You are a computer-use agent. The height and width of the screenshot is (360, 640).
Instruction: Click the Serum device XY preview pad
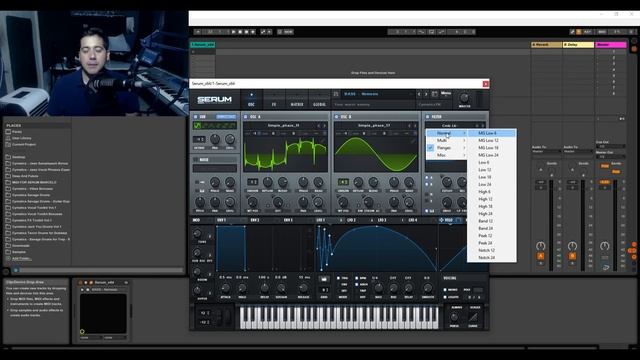coord(103,313)
